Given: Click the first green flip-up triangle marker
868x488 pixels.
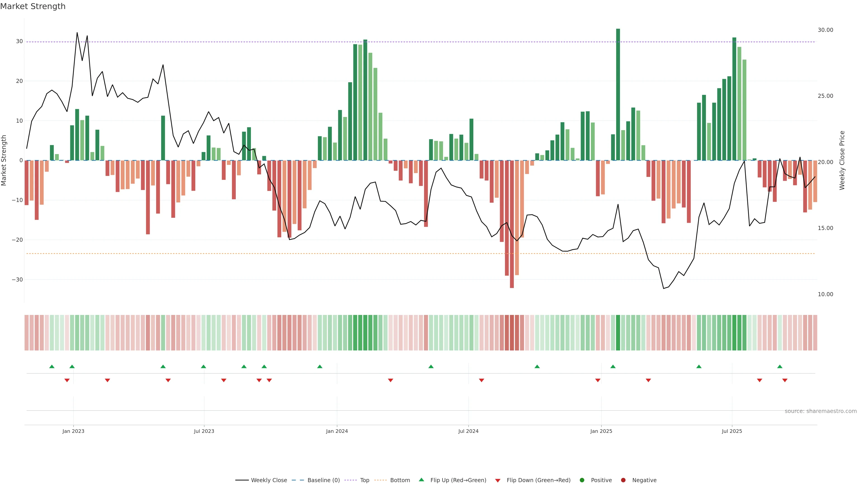Looking at the screenshot, I should [x=52, y=366].
